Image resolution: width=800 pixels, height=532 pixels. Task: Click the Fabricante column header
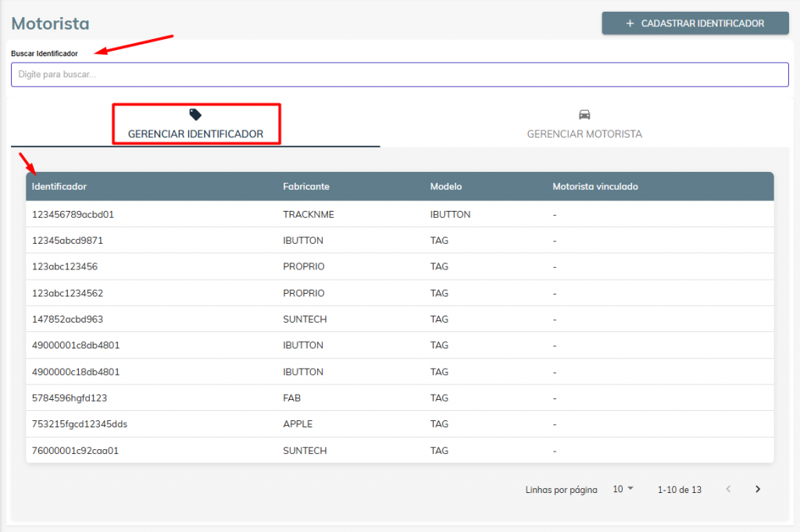[306, 187]
